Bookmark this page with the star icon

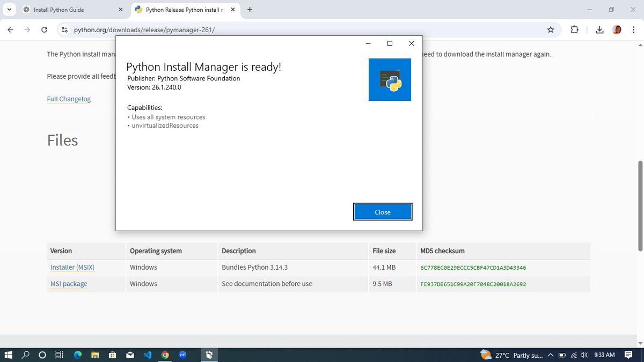[551, 30]
